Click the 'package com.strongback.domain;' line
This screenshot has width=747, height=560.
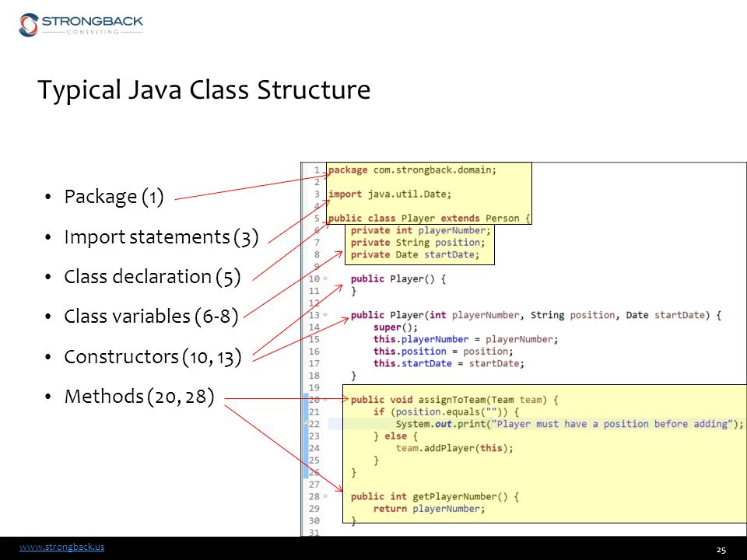pyautogui.click(x=412, y=170)
